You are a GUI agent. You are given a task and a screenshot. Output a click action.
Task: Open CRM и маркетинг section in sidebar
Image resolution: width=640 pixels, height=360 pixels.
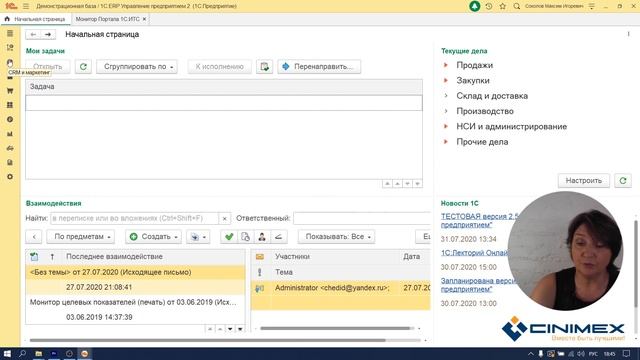pos(10,62)
